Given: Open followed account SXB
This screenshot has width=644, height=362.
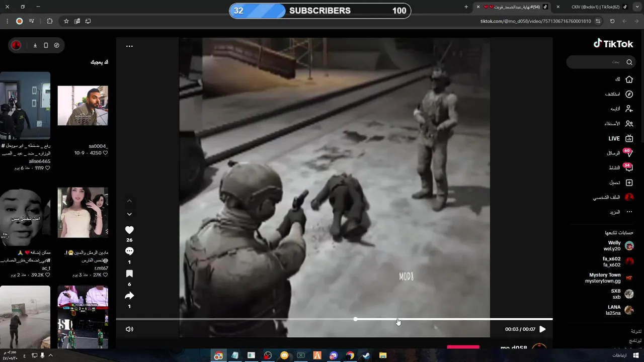Looking at the screenshot, I should pyautogui.click(x=622, y=294).
